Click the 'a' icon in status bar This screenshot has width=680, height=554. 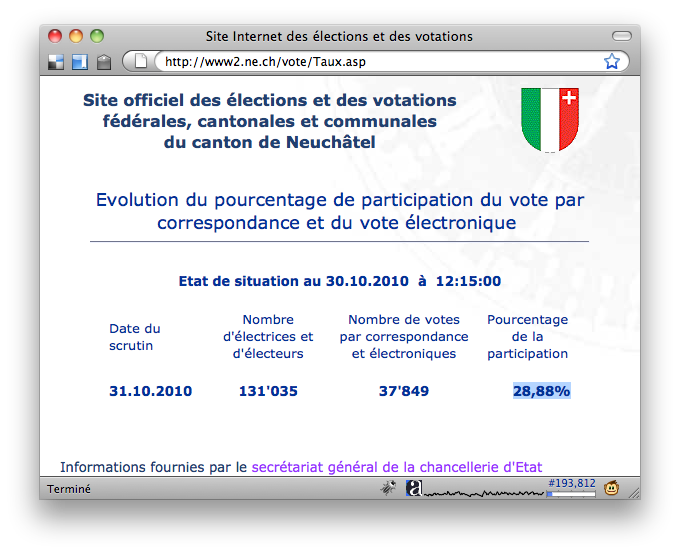click(x=414, y=488)
